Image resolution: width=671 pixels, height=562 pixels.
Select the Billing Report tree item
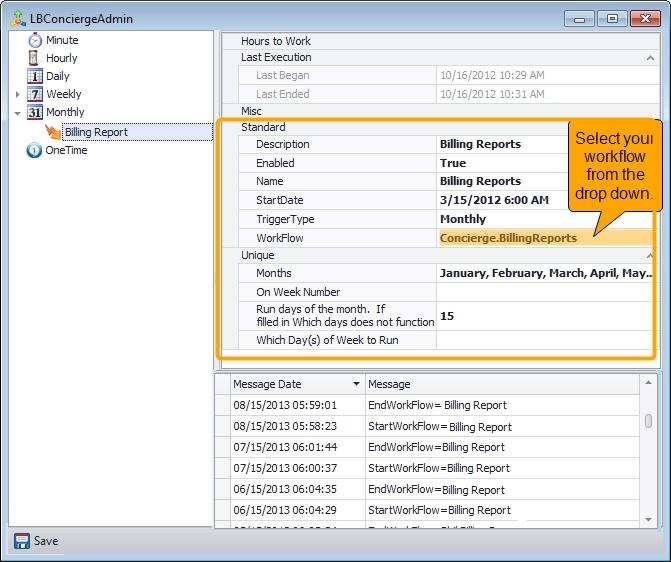point(137,132)
